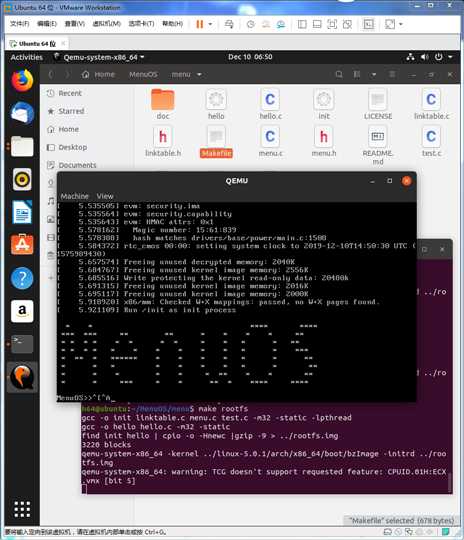Select the QEMU icon in the dock
464x540 pixels.
(x=22, y=377)
